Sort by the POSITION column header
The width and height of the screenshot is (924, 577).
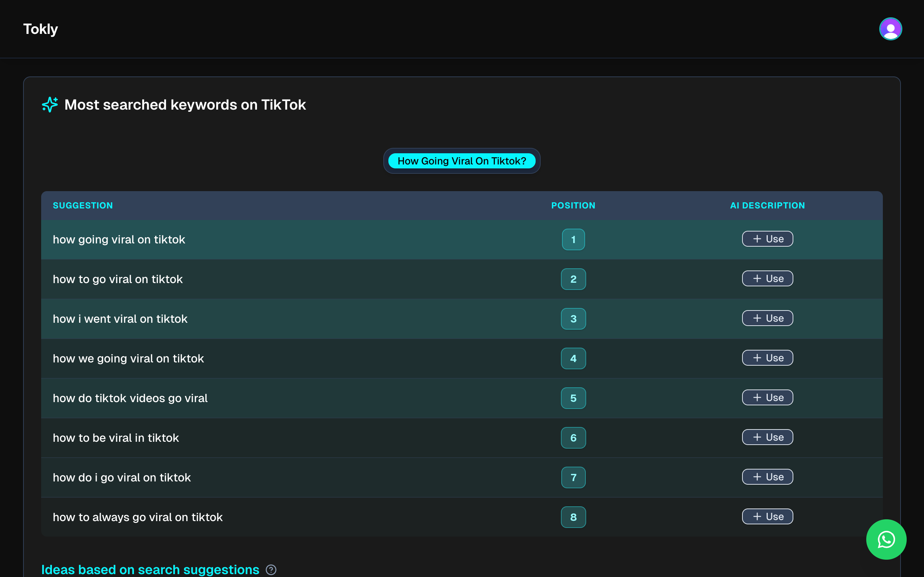573,205
